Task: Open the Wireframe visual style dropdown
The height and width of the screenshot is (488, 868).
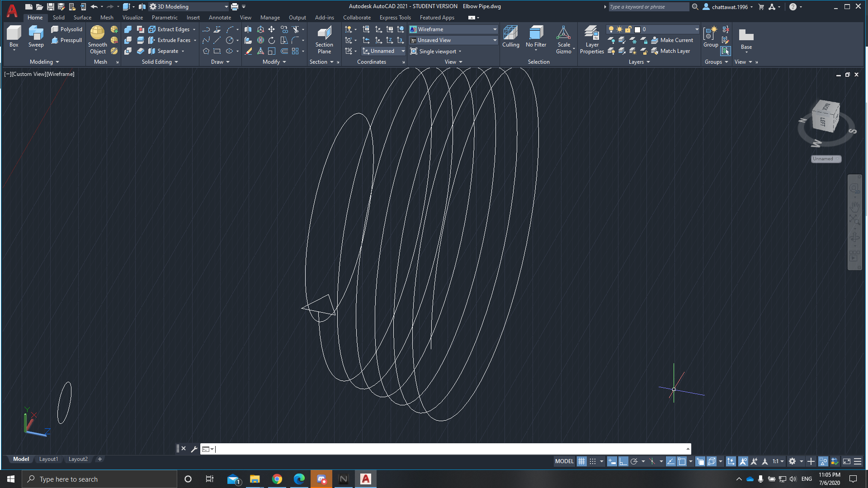Action: (495, 29)
